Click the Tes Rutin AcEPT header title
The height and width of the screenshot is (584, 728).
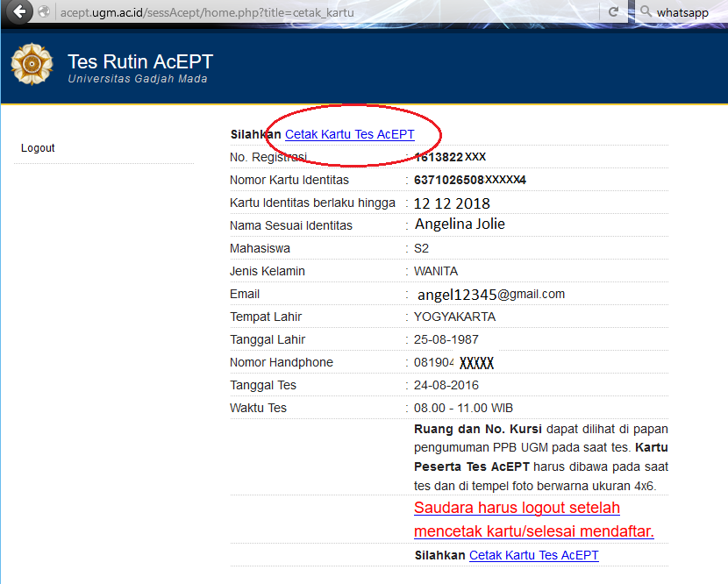point(140,61)
